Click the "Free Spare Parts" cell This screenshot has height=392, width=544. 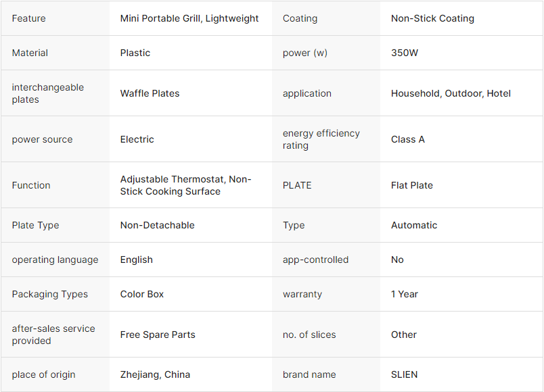click(156, 335)
